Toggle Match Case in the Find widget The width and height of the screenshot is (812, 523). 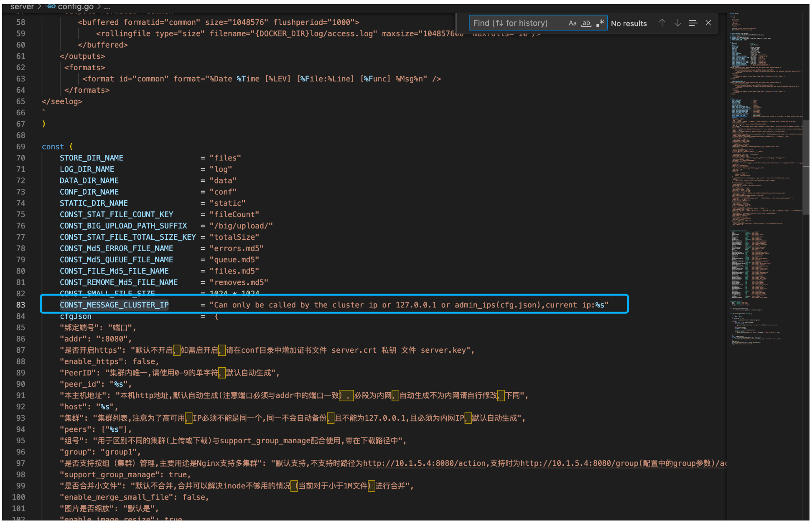572,23
